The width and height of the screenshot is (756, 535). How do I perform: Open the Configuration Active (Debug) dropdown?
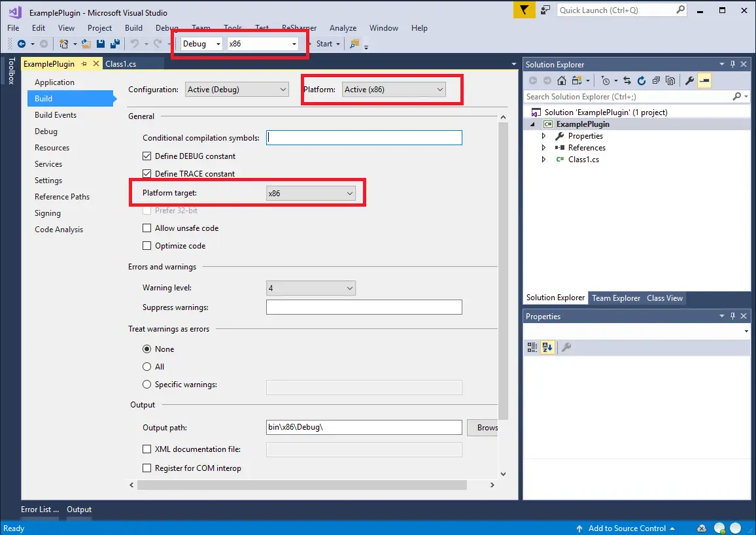point(237,90)
